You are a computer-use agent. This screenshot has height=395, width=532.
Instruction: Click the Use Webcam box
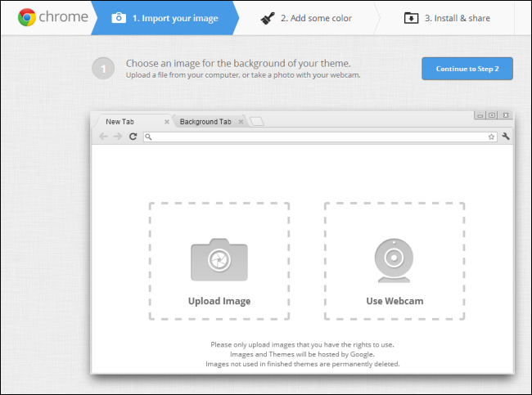(x=394, y=261)
